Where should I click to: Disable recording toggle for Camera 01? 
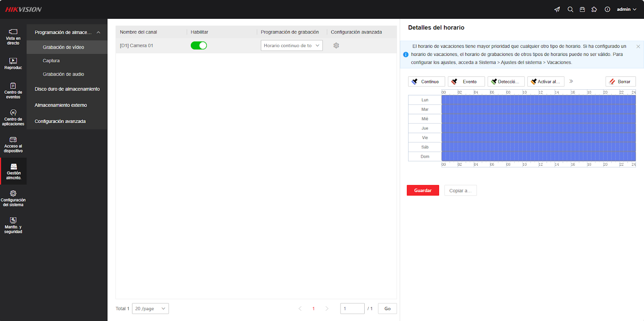[x=199, y=45]
